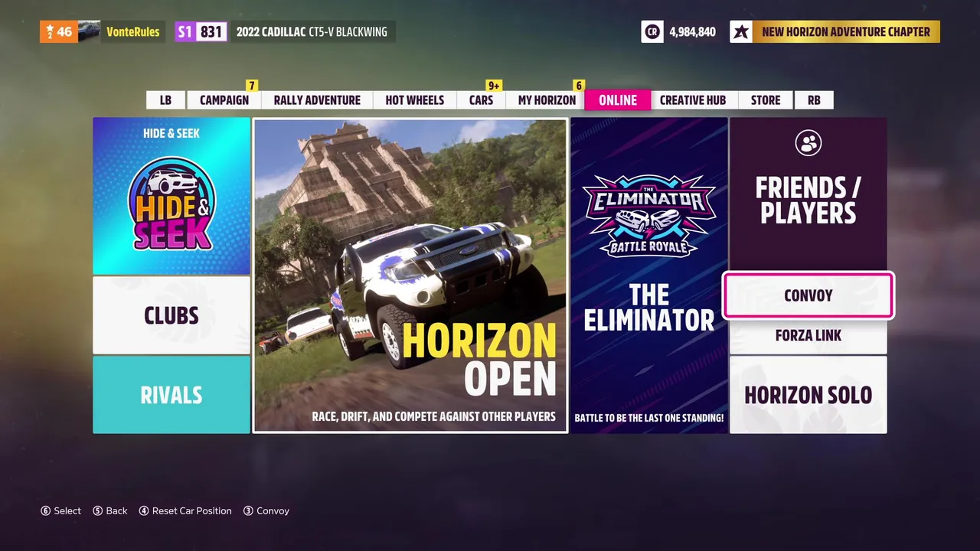The image size is (980, 551).
Task: Click the VonteRules gamertag
Action: tap(133, 32)
